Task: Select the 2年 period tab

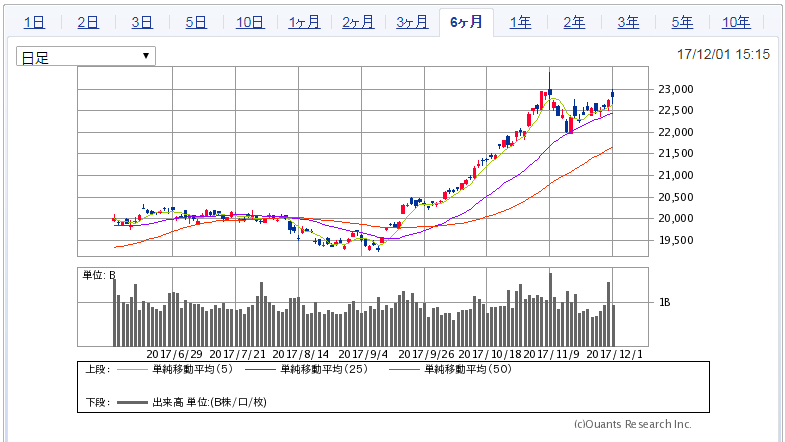Action: pos(574,22)
